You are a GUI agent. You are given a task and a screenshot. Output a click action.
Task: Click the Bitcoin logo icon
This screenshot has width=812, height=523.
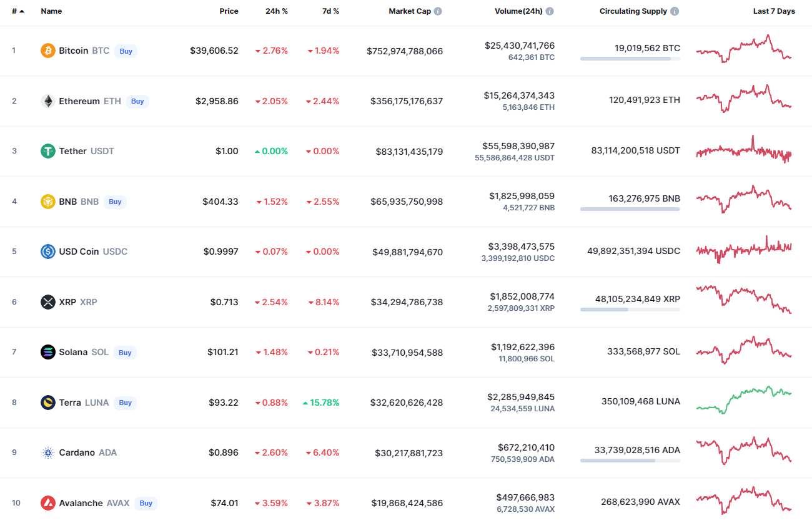point(48,51)
